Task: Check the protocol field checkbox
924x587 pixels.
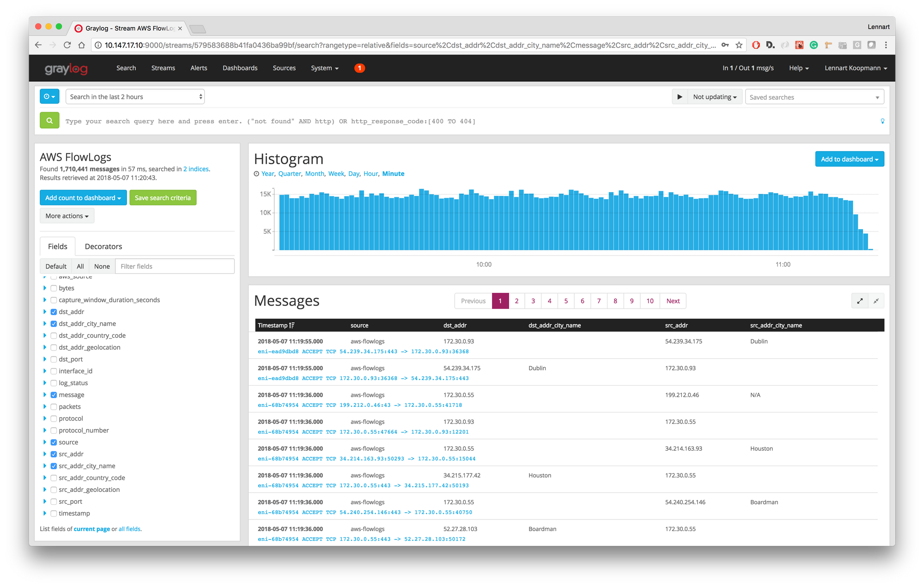Action: pos(54,418)
